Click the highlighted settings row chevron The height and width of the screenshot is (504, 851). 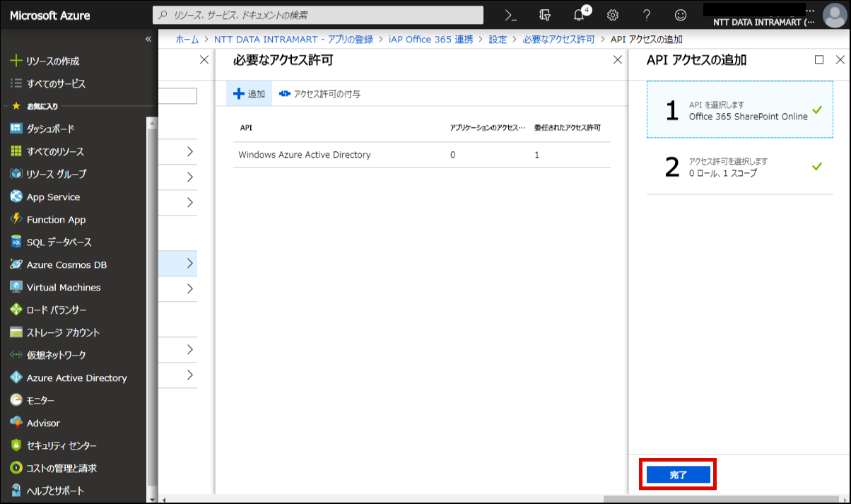click(190, 264)
